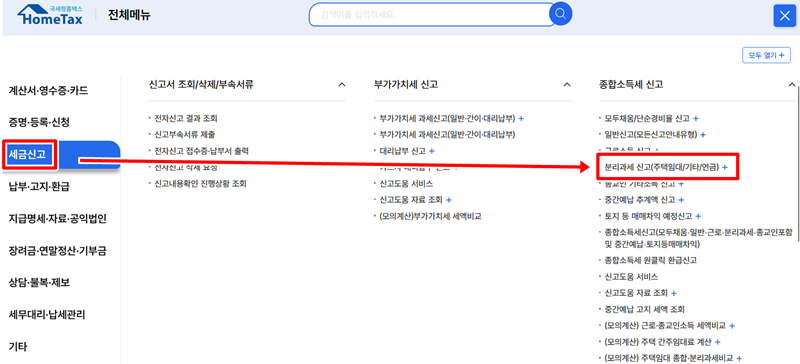800x364 pixels.
Task: Select 증명·등록·신청 in the side menu
Action: (39, 123)
